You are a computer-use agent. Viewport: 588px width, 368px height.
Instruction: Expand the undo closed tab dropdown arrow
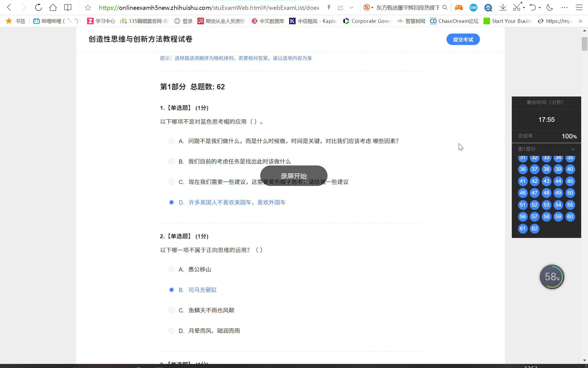540,8
